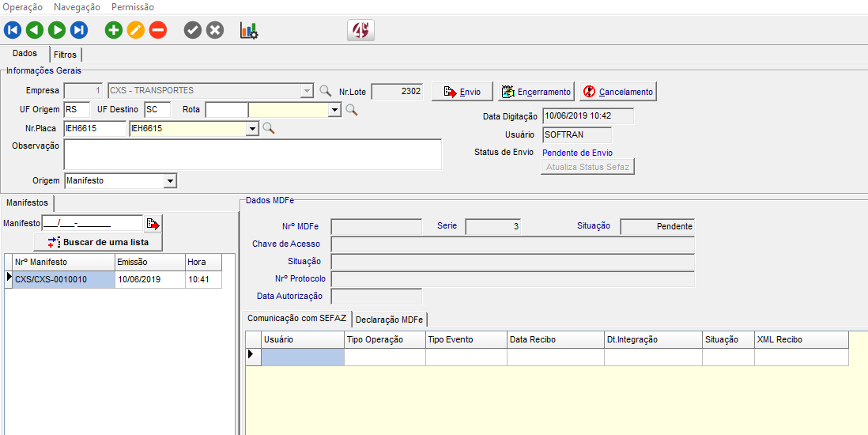
Task: Open the Nr.Placa dropdown
Action: coord(252,128)
